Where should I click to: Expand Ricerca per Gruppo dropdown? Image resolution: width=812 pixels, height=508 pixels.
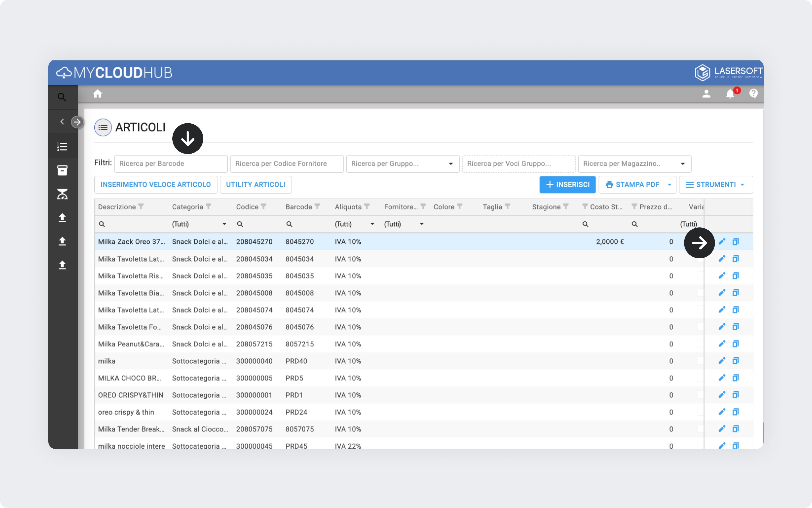coord(451,164)
